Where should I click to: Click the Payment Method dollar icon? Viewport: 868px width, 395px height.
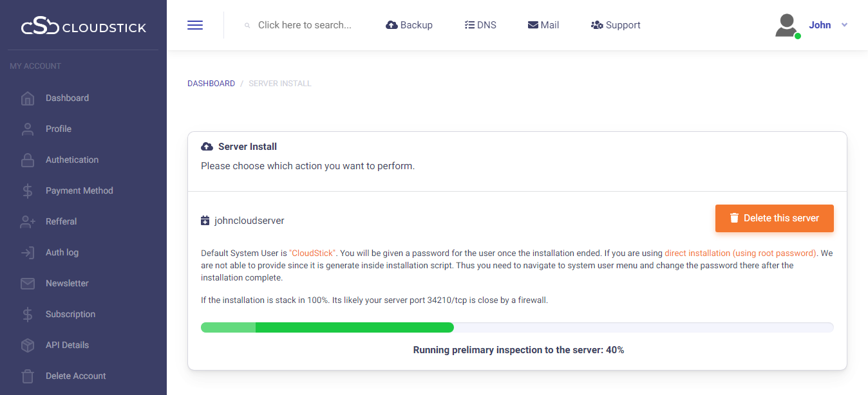[x=28, y=191]
